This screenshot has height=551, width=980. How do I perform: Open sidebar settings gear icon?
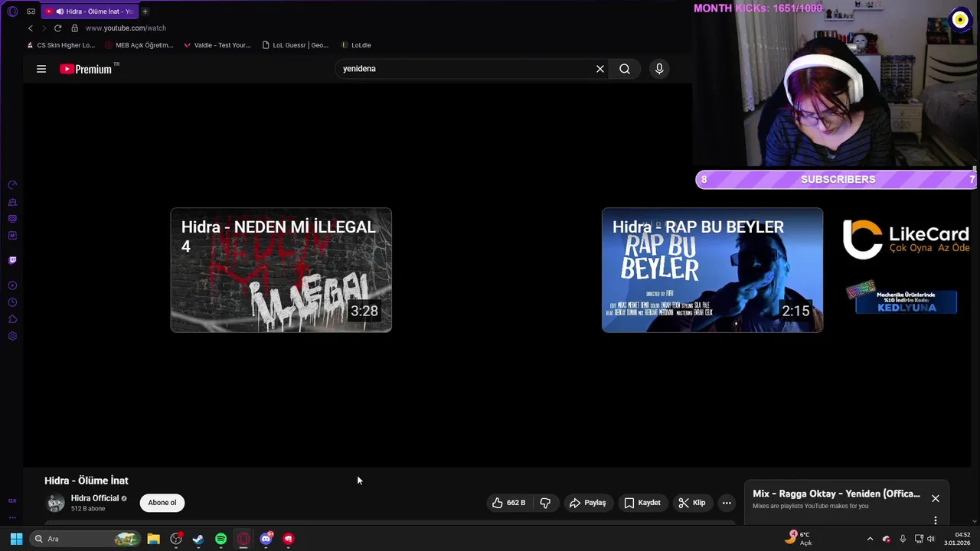click(x=12, y=336)
